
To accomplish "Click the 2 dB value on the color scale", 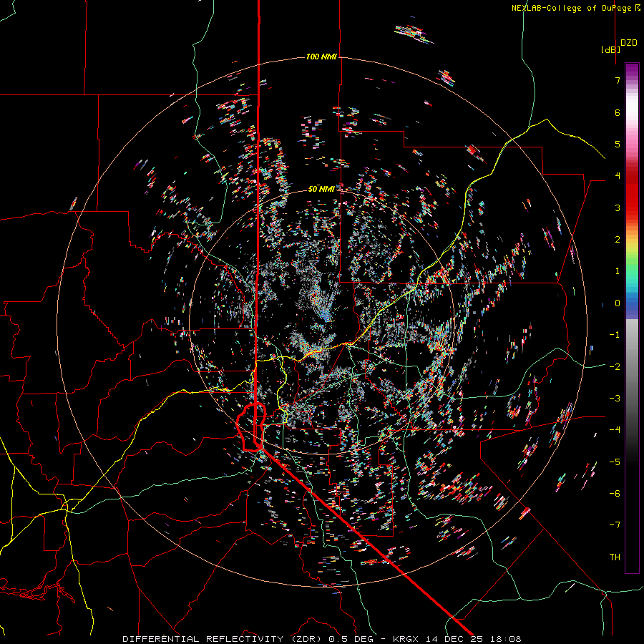I will coord(618,240).
